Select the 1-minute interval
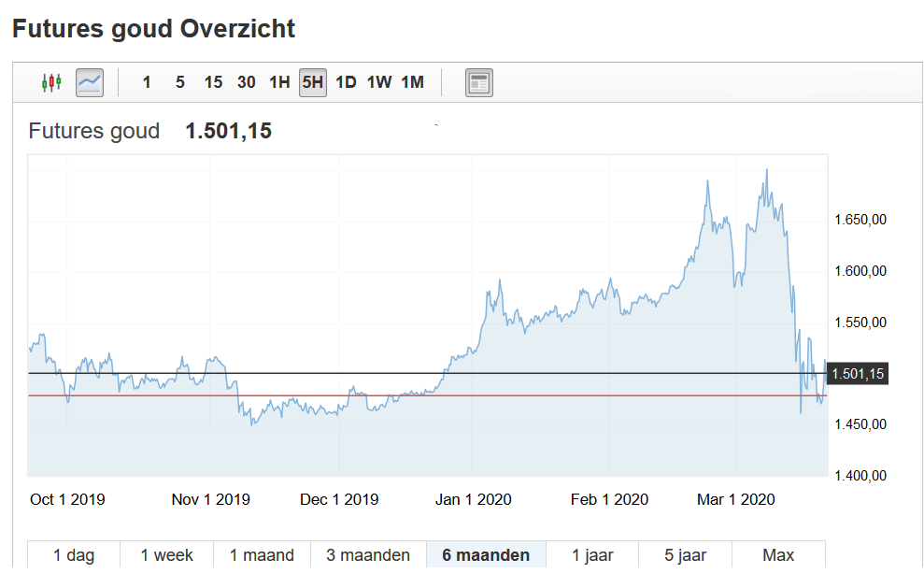This screenshot has width=924, height=588. click(147, 82)
